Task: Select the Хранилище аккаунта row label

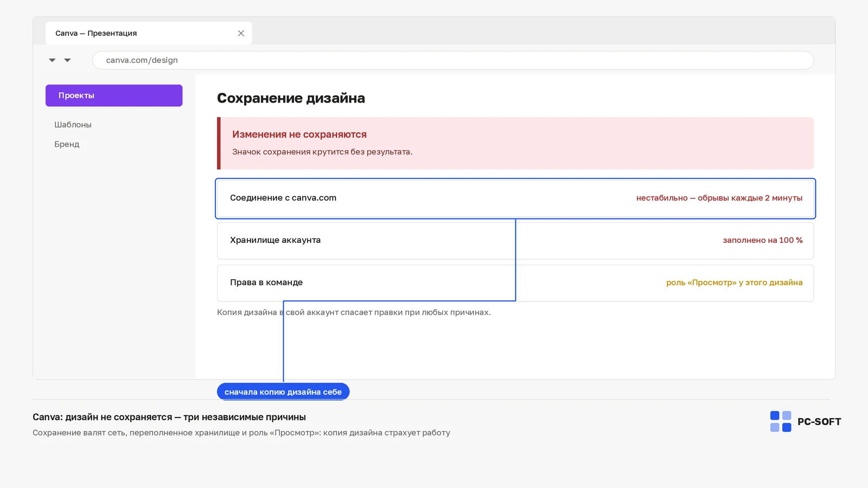Action: click(x=275, y=240)
